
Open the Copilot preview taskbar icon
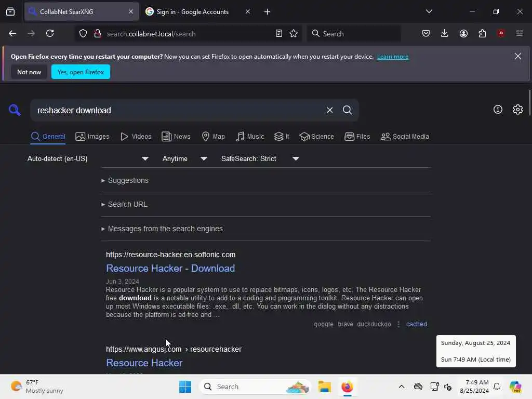pos(515,387)
